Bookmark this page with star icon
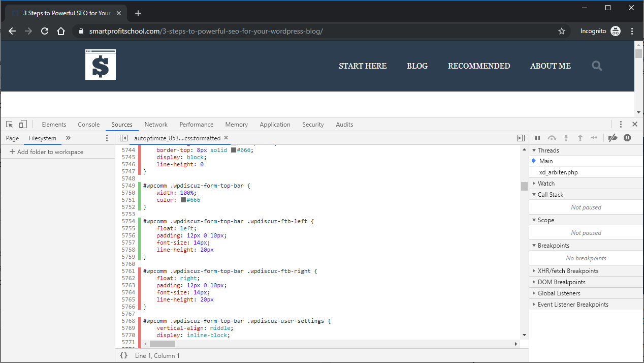The height and width of the screenshot is (363, 644). [562, 31]
